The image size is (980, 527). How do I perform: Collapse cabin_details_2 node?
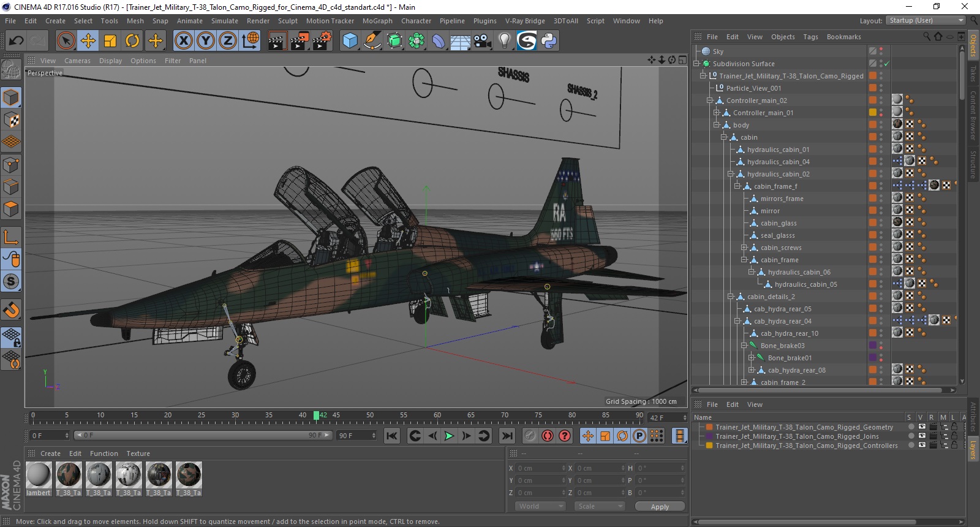(x=731, y=297)
